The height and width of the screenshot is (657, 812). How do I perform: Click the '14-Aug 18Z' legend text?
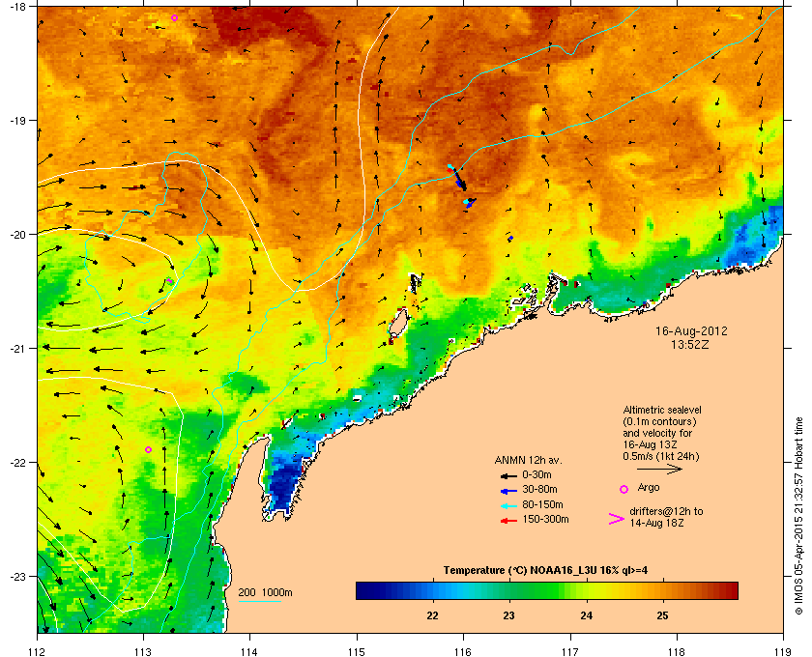656,524
